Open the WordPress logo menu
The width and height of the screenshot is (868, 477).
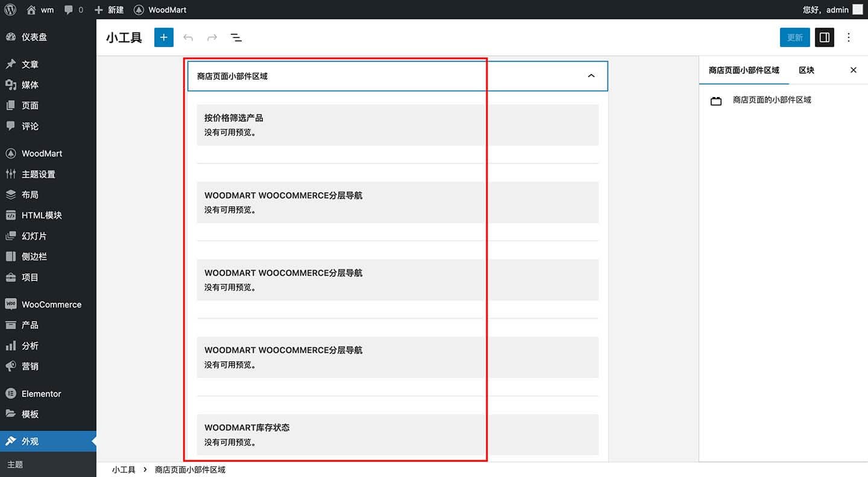click(x=10, y=10)
